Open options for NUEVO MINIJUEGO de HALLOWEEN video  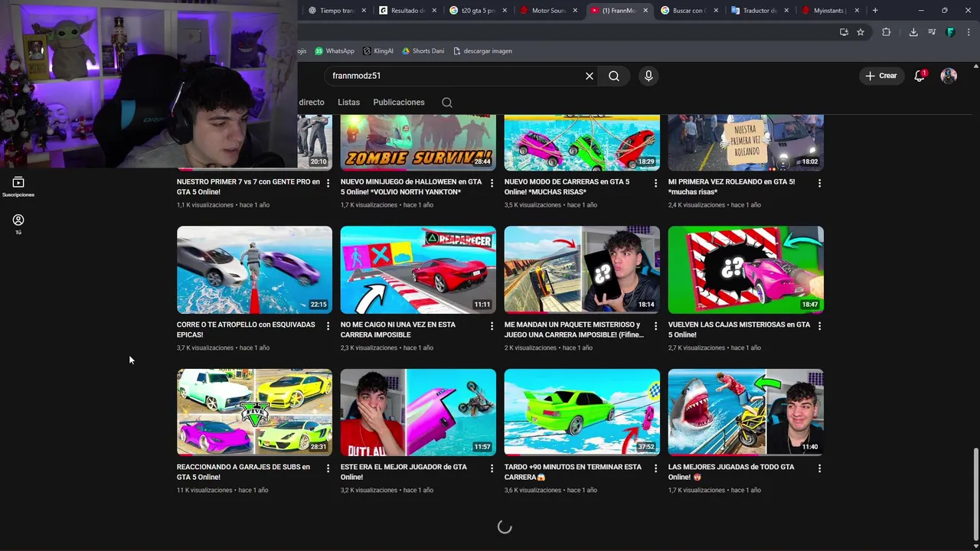point(492,183)
